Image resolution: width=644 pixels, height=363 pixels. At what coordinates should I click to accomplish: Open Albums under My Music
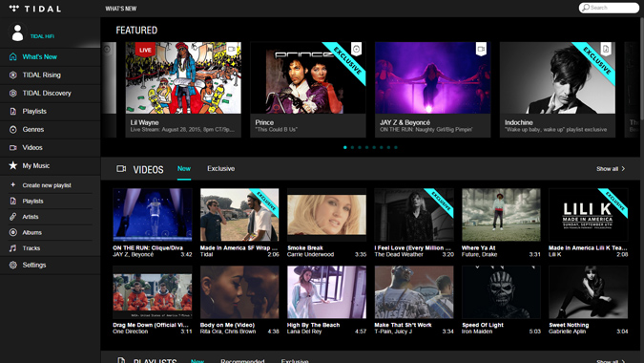(x=32, y=232)
